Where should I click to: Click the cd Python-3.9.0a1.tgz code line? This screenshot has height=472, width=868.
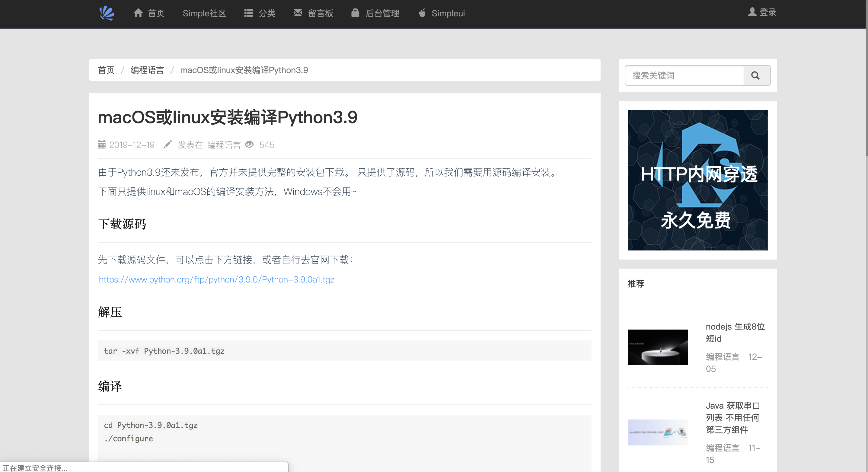tap(151, 425)
